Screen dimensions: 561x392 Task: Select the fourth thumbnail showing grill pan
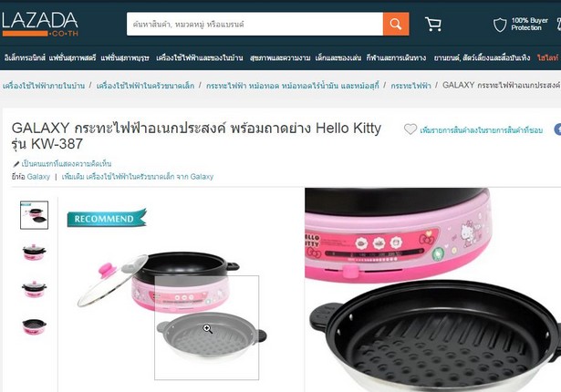(34, 326)
